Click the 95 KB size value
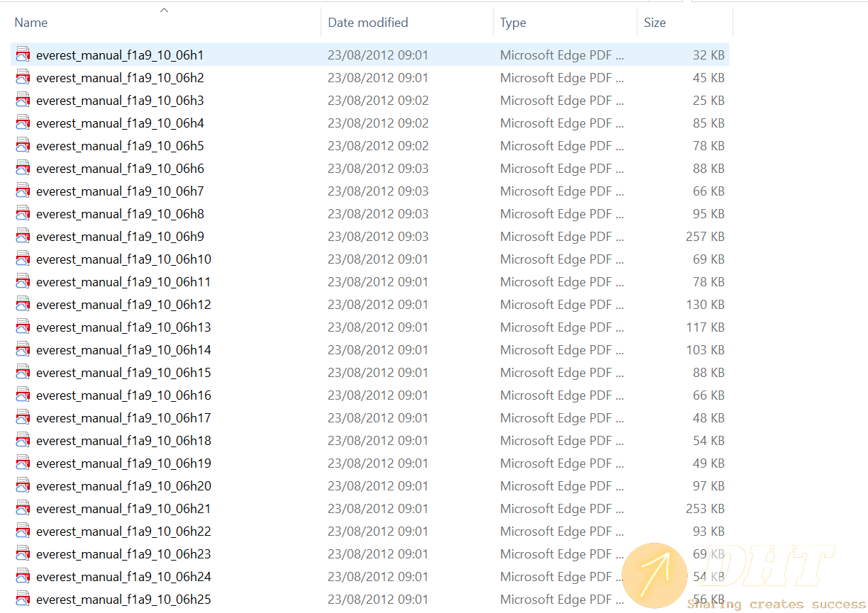Viewport: 868px width, 613px height. [708, 213]
